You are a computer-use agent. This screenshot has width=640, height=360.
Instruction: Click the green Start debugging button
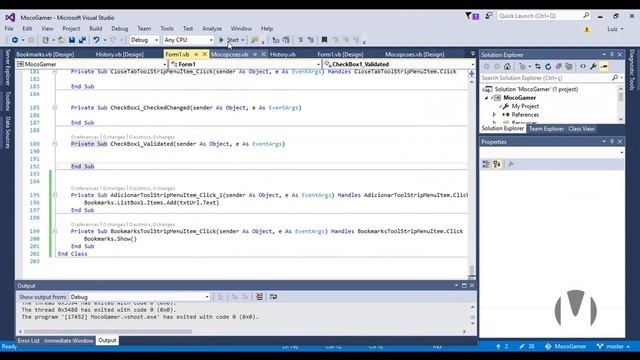(x=221, y=40)
